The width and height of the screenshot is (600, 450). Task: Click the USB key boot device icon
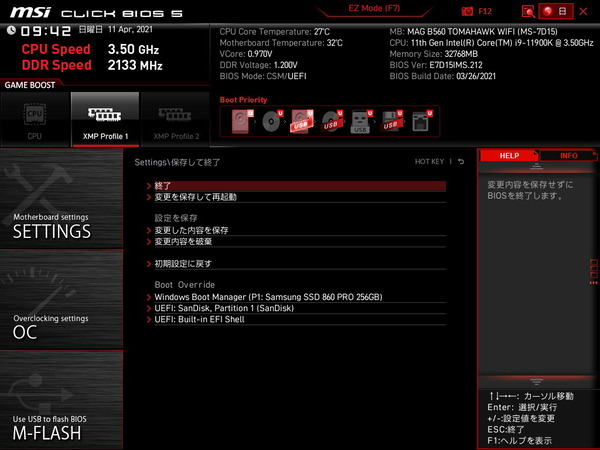coord(362,122)
